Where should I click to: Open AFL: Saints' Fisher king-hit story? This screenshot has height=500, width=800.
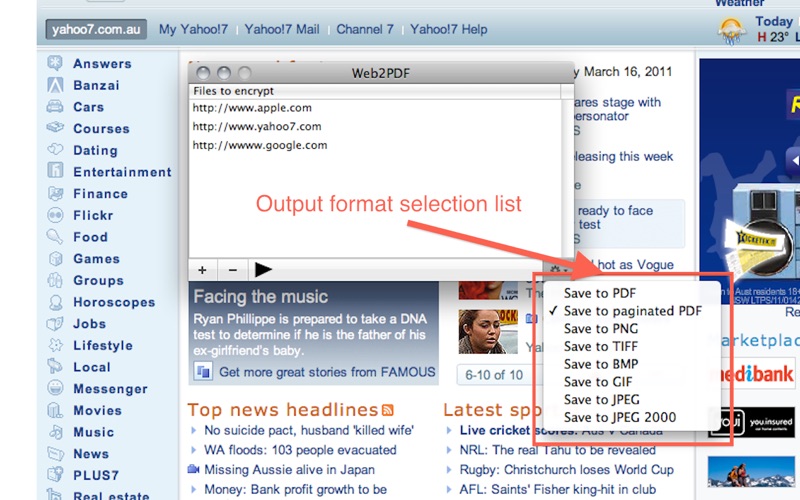[x=558, y=489]
